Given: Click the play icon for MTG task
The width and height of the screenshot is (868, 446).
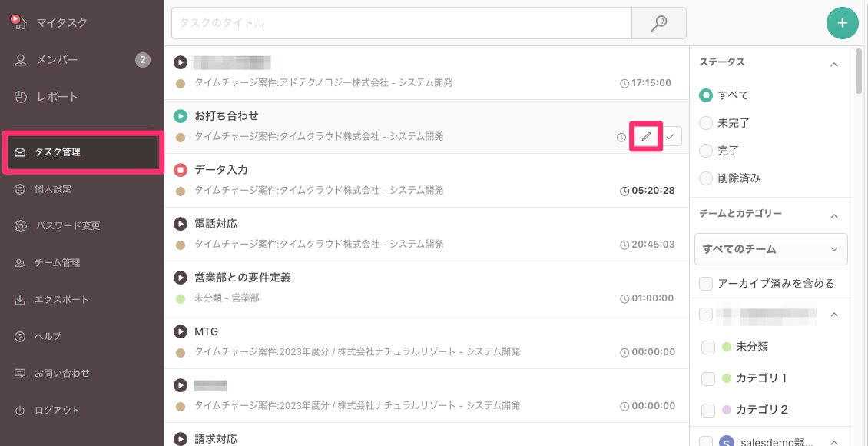Looking at the screenshot, I should pyautogui.click(x=181, y=331).
